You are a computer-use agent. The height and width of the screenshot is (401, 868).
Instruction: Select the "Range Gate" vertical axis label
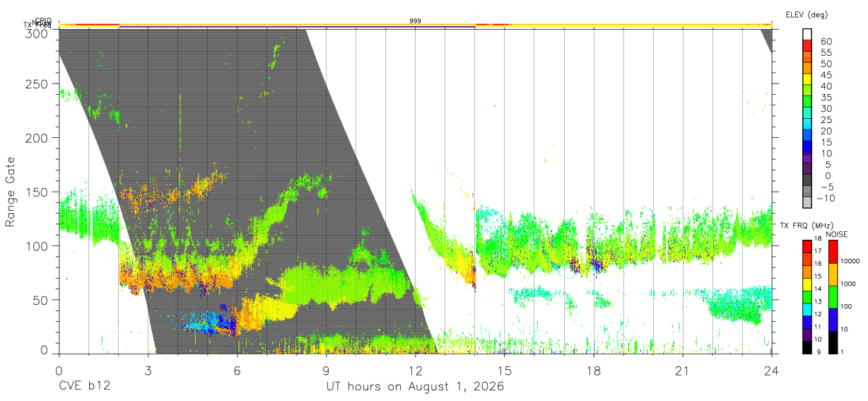[x=11, y=191]
